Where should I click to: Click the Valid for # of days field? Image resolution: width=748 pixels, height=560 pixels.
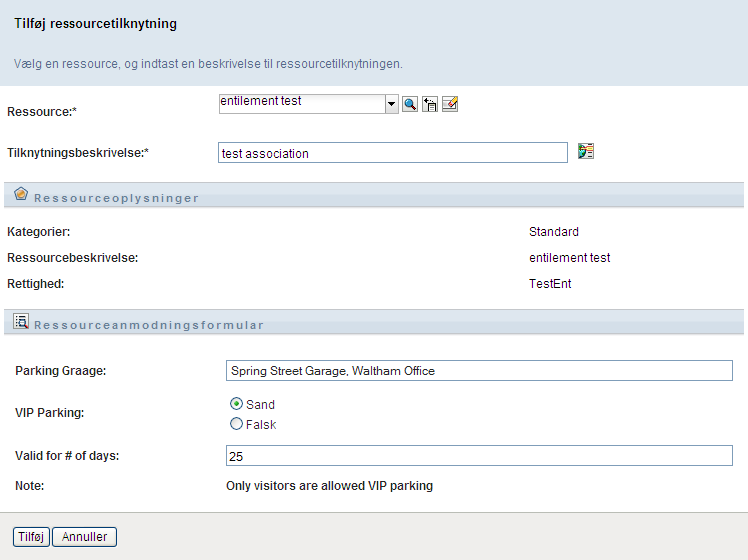coord(479,456)
